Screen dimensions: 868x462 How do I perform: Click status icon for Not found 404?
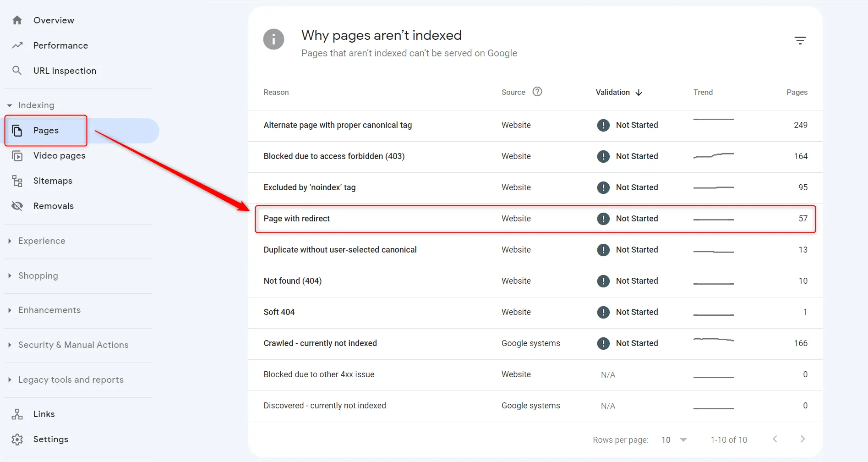pyautogui.click(x=603, y=281)
